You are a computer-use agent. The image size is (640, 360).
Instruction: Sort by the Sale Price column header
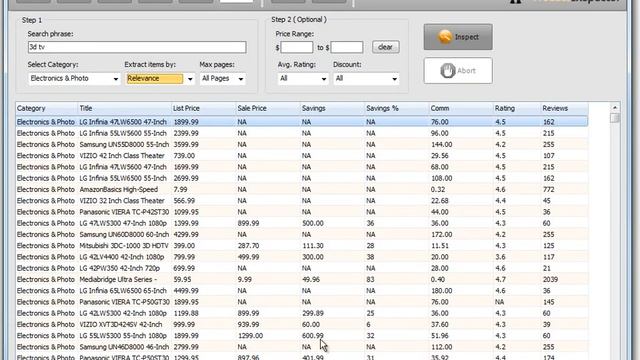268,109
